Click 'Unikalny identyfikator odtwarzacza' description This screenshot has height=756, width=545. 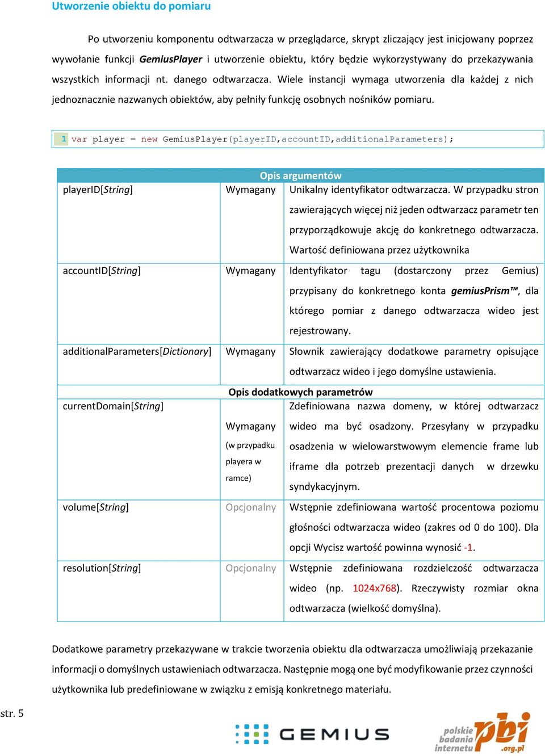[x=368, y=190]
